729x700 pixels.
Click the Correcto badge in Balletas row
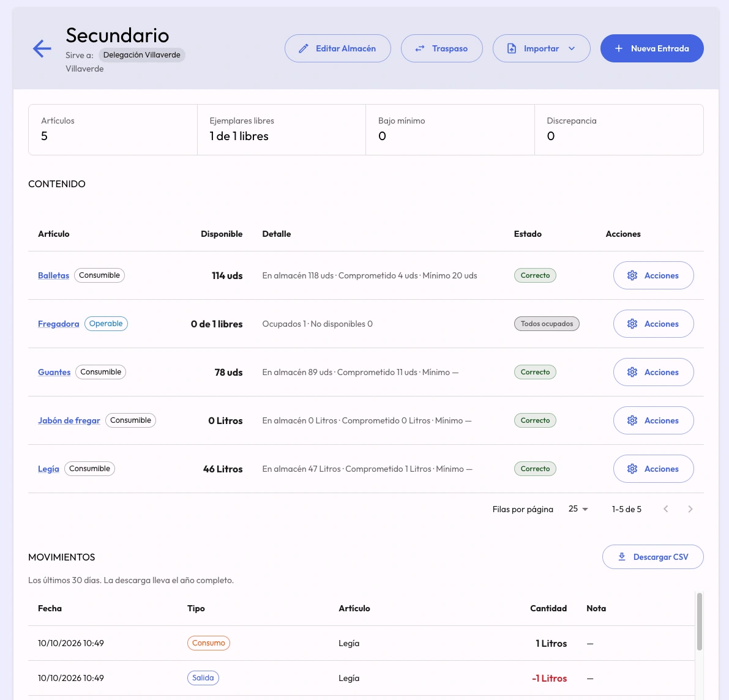coord(535,275)
